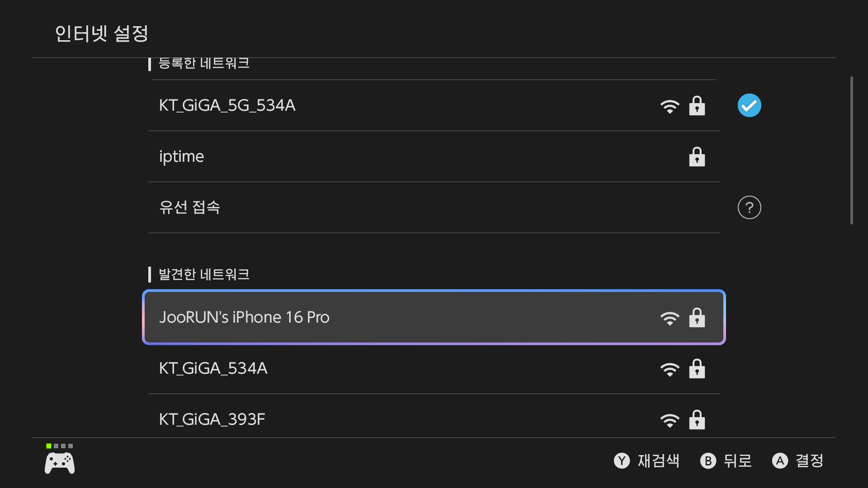Click the 뒤로 back label

pyautogui.click(x=737, y=461)
